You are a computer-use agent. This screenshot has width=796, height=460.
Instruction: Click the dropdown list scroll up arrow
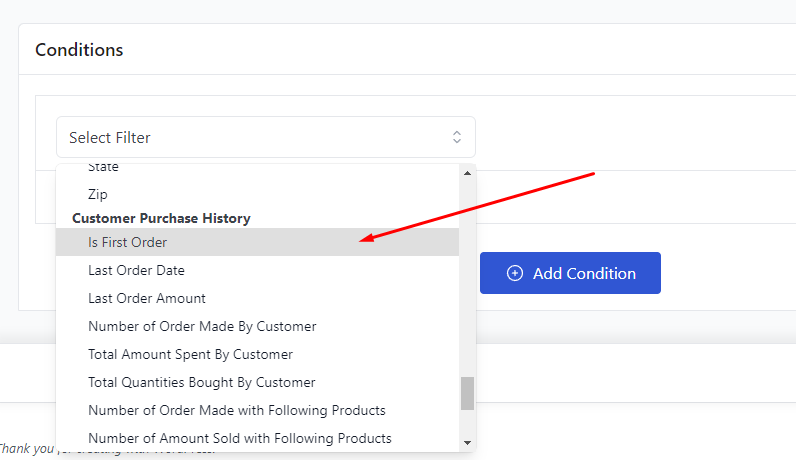[x=468, y=173]
